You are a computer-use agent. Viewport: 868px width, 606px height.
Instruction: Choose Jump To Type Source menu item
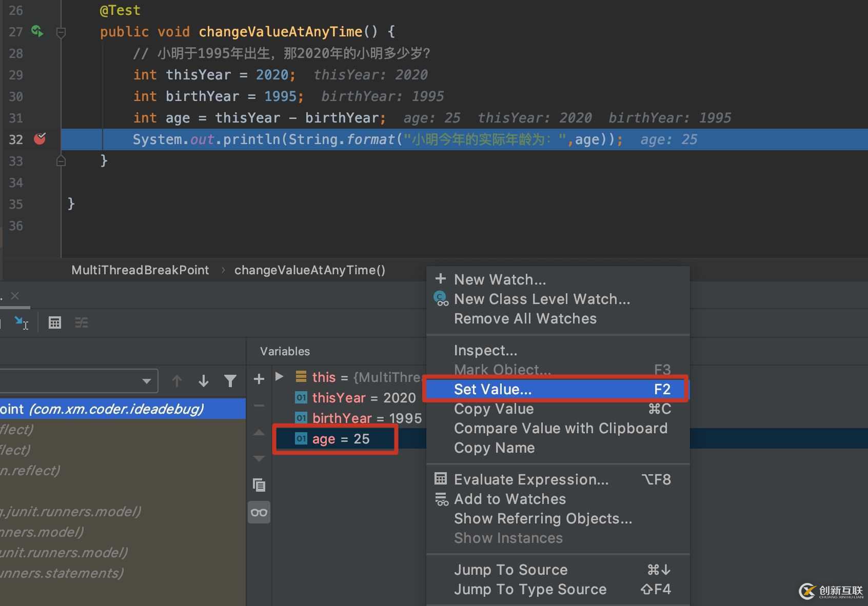coord(557,589)
